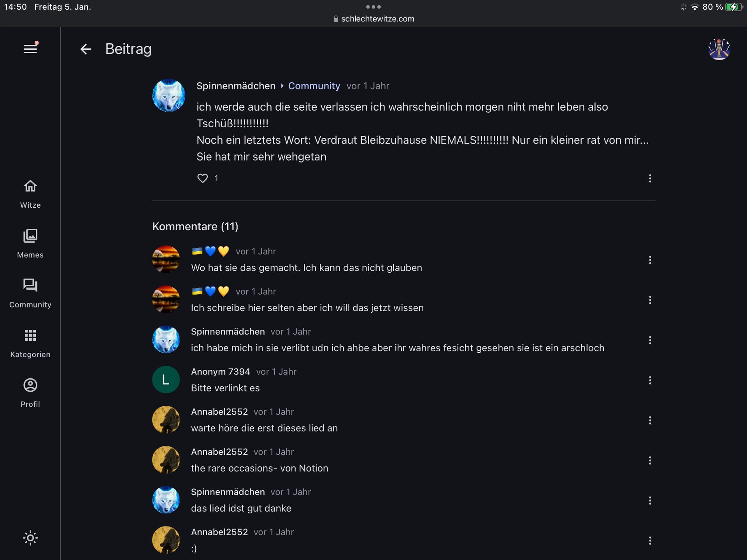This screenshot has width=747, height=560.
Task: Click Anonym 7394's green L avatar
Action: pyautogui.click(x=166, y=380)
